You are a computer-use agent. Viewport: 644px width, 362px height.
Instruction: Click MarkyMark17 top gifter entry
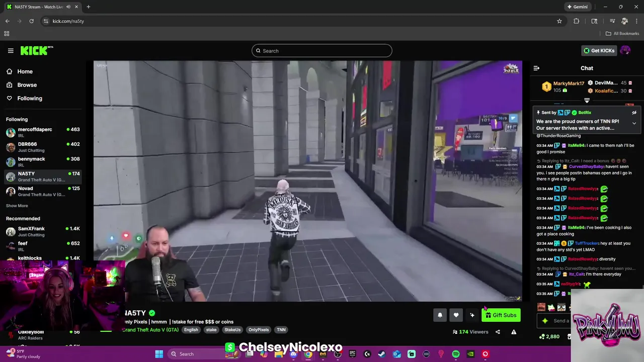click(x=562, y=86)
